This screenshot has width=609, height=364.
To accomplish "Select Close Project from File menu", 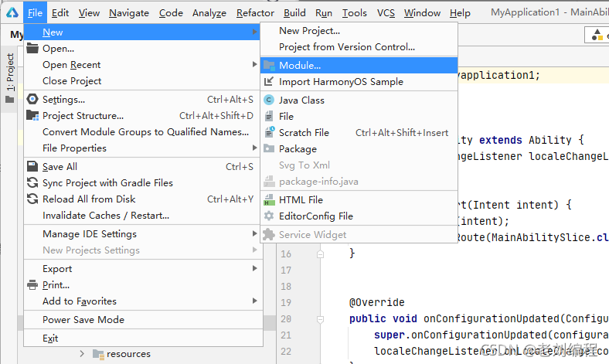I will (143, 81).
